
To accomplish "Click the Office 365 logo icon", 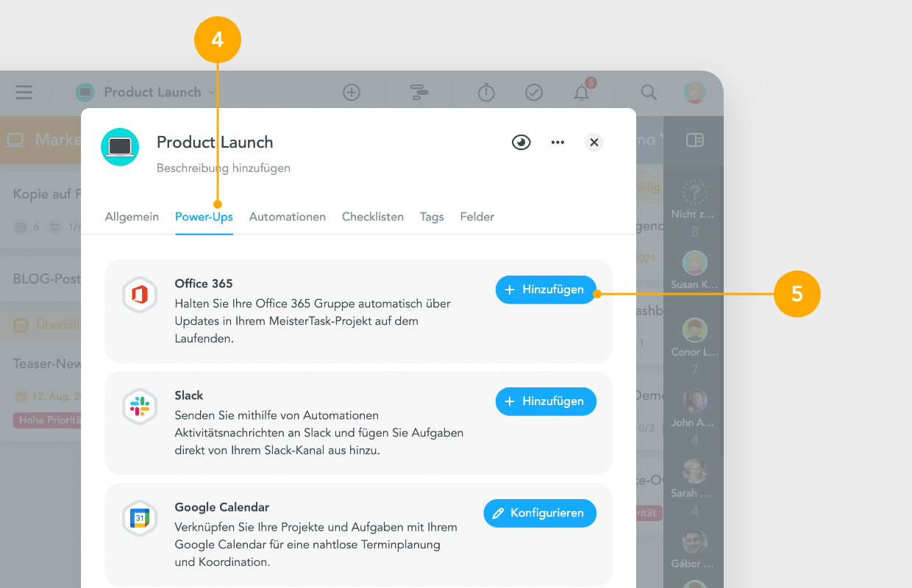I will pos(140,295).
